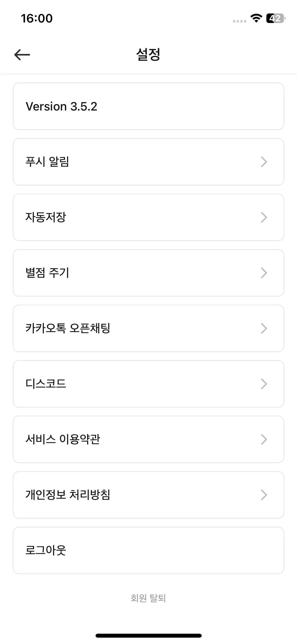This screenshot has width=297, height=644.
Task: Select the 별점 주기 row
Action: pos(148,273)
